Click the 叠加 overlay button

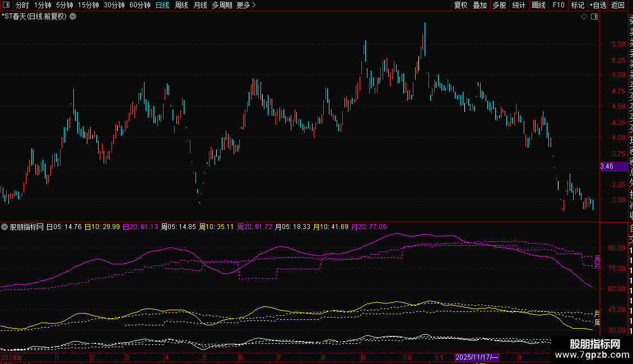(x=480, y=5)
